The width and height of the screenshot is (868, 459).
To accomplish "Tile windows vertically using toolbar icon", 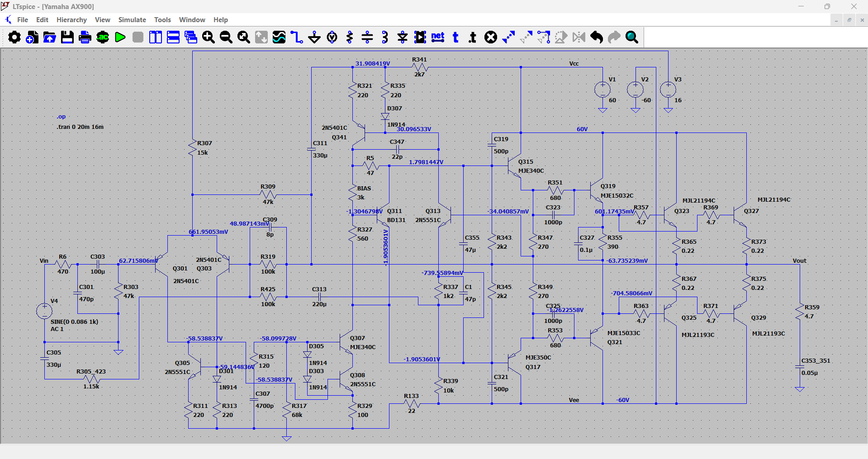I will pos(156,37).
